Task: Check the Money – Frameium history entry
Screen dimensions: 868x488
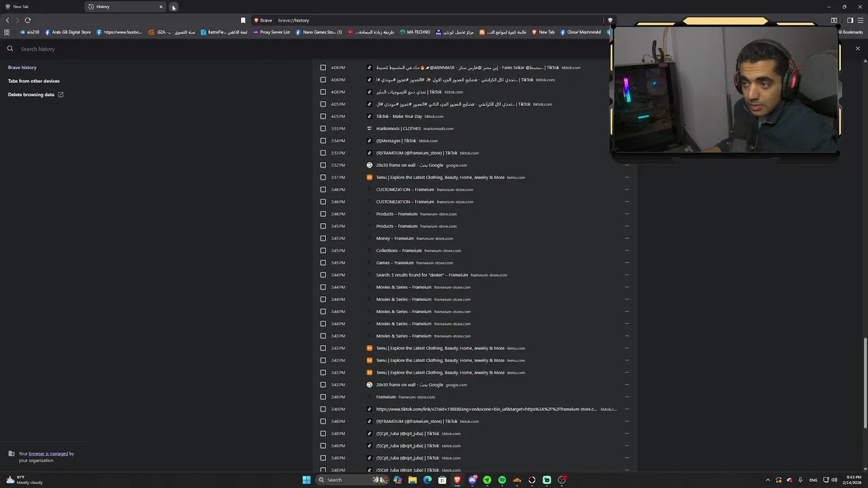Action: tap(323, 239)
